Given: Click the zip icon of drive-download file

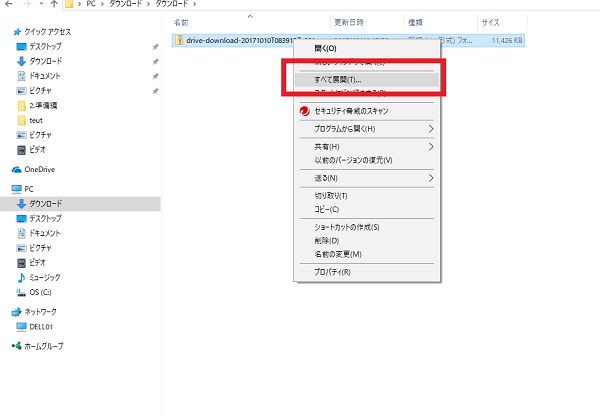Looking at the screenshot, I should [179, 40].
